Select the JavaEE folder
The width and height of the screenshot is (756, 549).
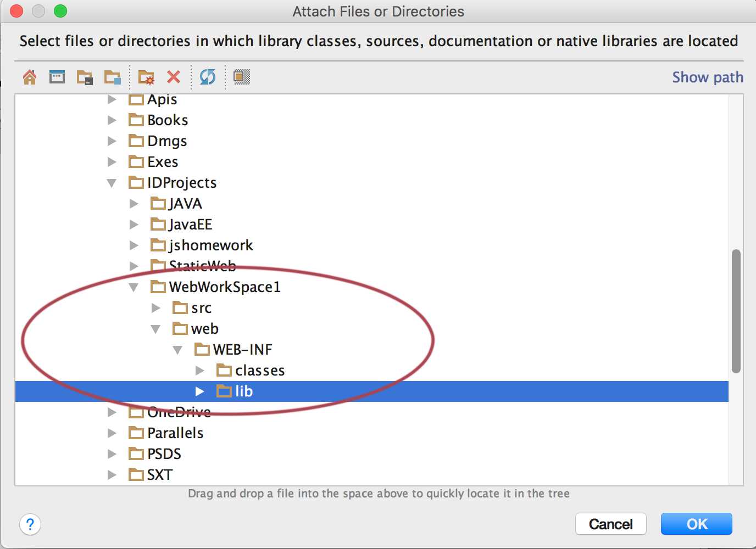tap(181, 225)
